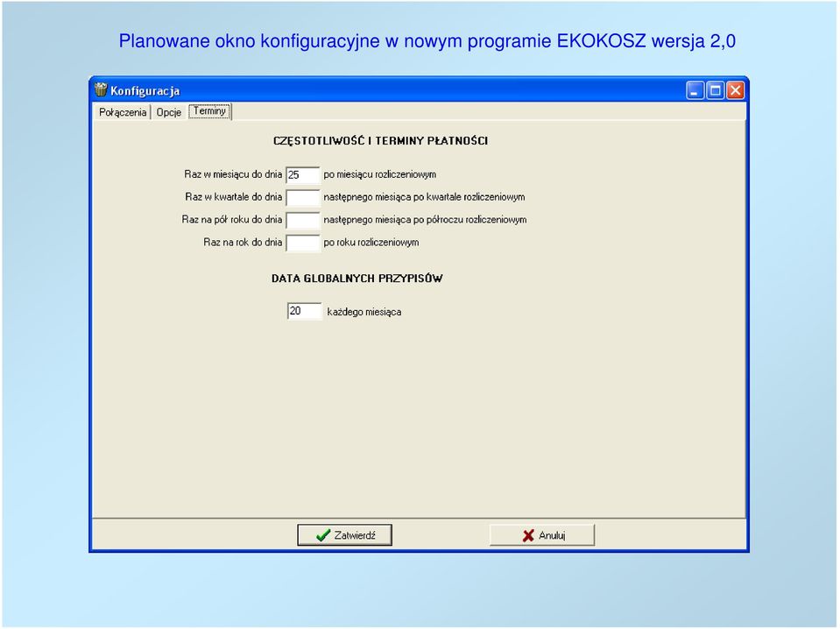Open the Opcje tab
This screenshot has height=629, width=840.
(x=169, y=112)
